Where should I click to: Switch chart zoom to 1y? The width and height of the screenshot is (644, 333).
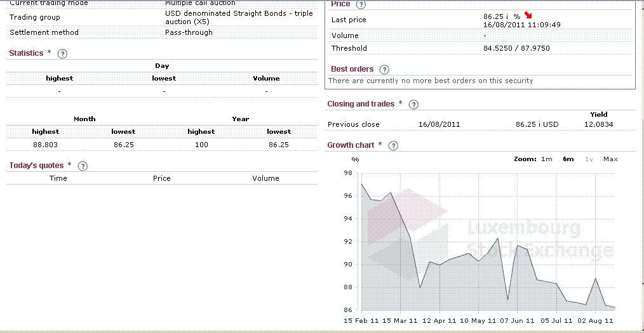tap(589, 159)
